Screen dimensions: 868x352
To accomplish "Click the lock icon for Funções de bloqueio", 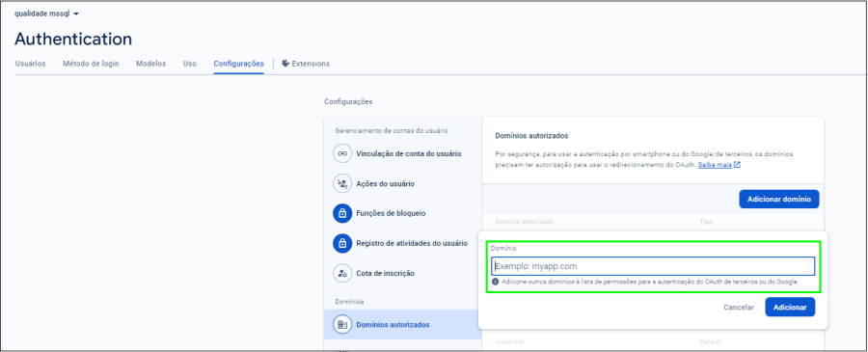I will pyautogui.click(x=342, y=213).
